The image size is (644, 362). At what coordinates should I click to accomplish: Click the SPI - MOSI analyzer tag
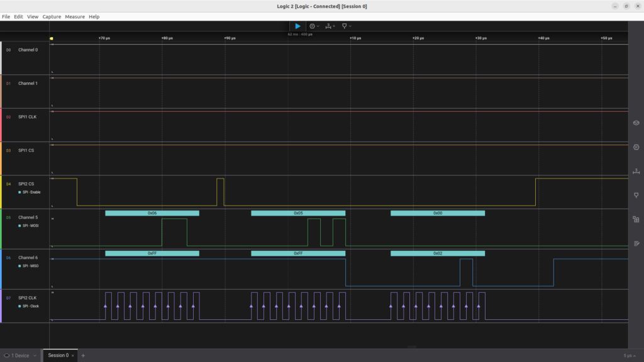(x=29, y=226)
